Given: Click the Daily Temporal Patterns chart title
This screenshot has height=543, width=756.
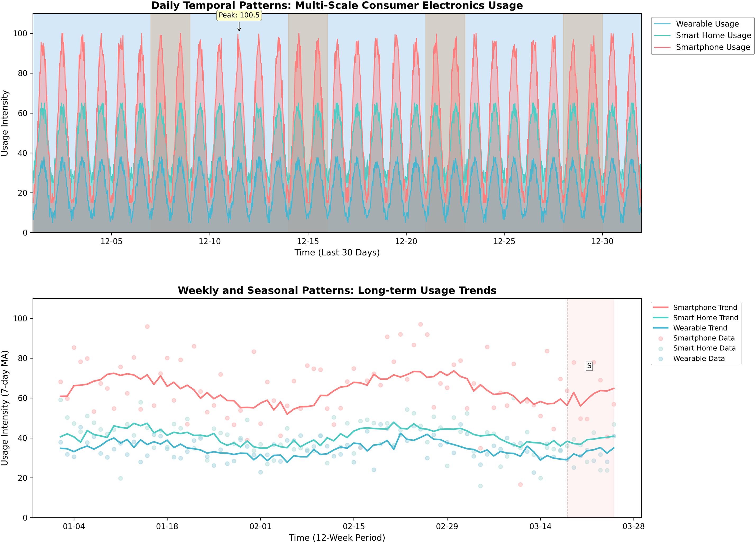Looking at the screenshot, I should click(x=337, y=6).
